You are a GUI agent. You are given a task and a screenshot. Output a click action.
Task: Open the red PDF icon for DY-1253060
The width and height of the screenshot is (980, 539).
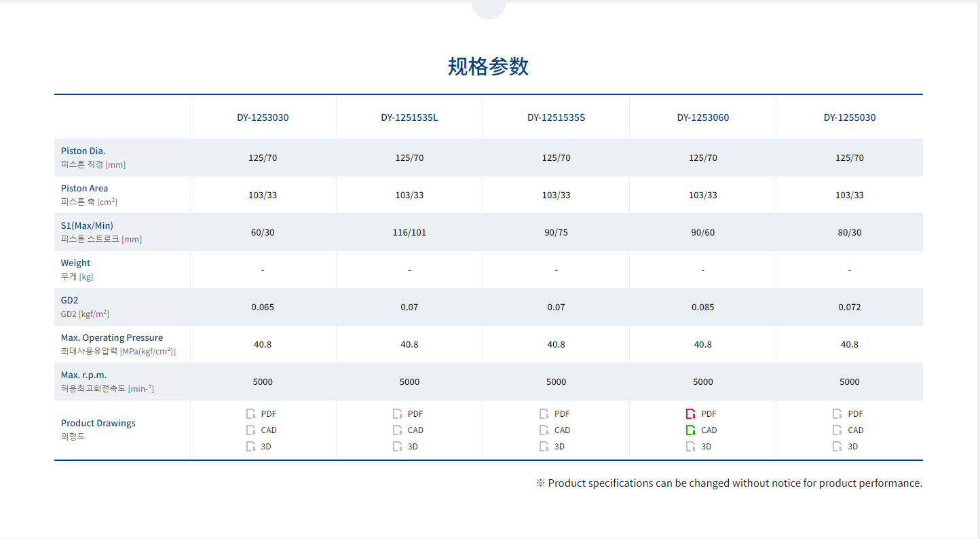point(691,413)
